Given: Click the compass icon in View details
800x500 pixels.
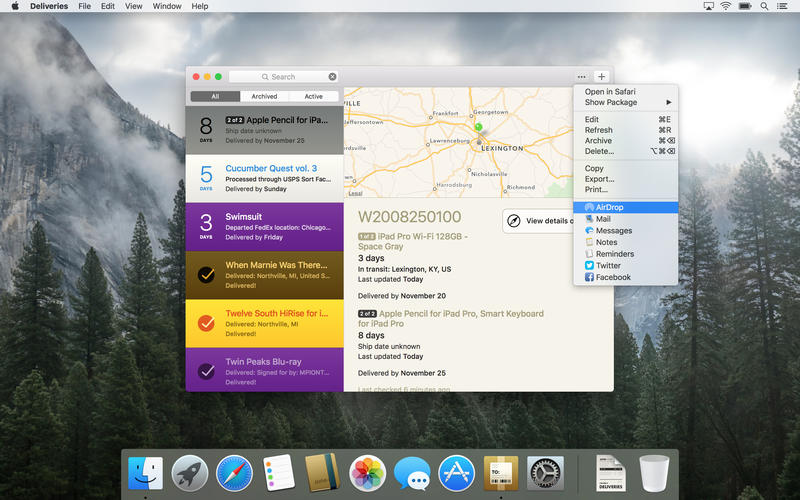Looking at the screenshot, I should coord(514,221).
